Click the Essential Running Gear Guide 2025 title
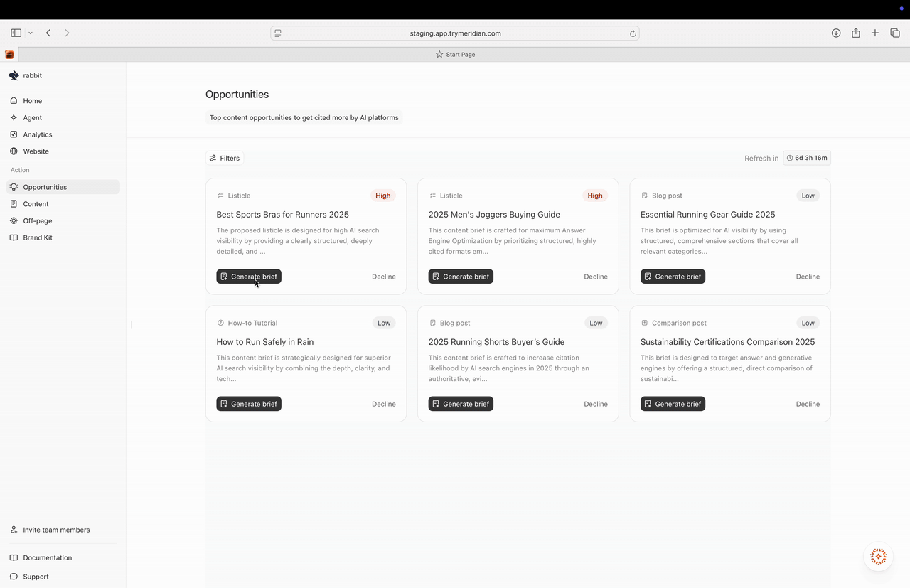The image size is (910, 588). [707, 215]
